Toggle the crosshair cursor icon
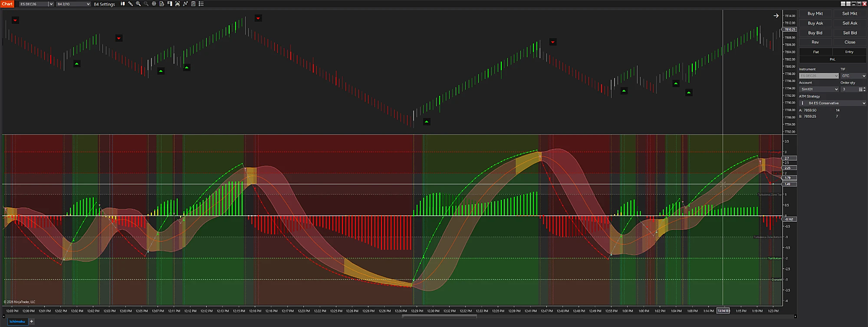Viewport: 868px width, 327px height. pyautogui.click(x=154, y=4)
